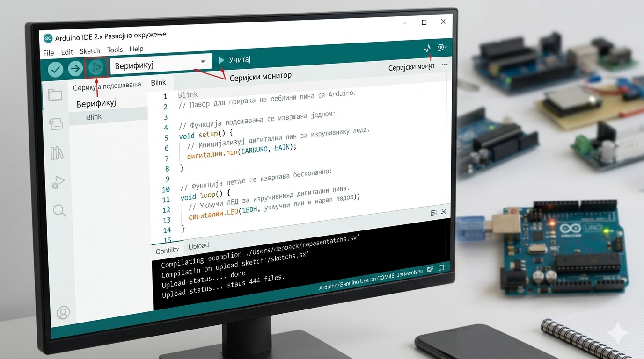Click the Серијски мони label at the toolbar's right

point(411,67)
